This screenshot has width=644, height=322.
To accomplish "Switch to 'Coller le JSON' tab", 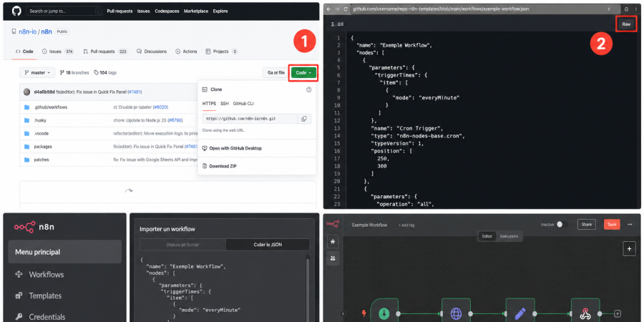I will [x=268, y=245].
